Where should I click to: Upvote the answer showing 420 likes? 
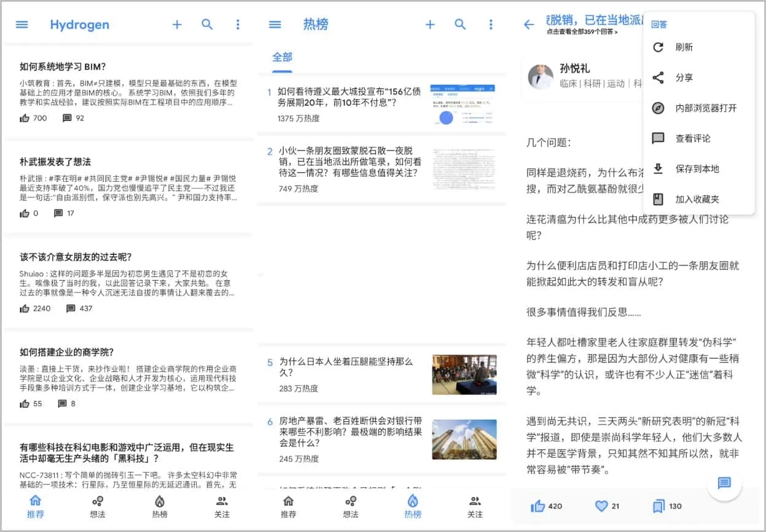point(538,506)
